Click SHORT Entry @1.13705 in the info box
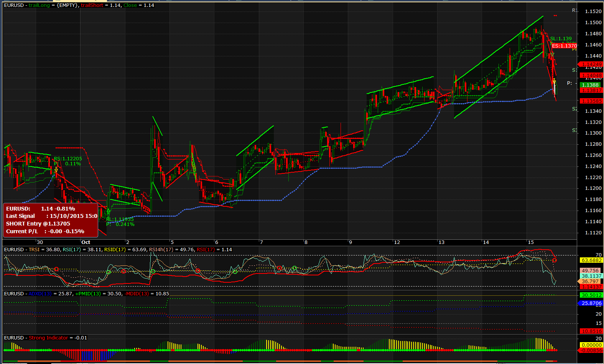The width and height of the screenshot is (604, 364). [38, 224]
